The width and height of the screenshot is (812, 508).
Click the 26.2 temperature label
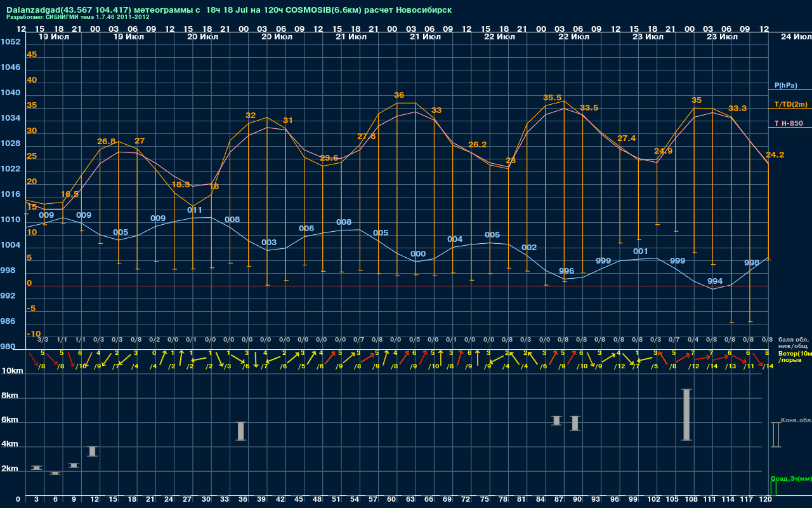477,145
